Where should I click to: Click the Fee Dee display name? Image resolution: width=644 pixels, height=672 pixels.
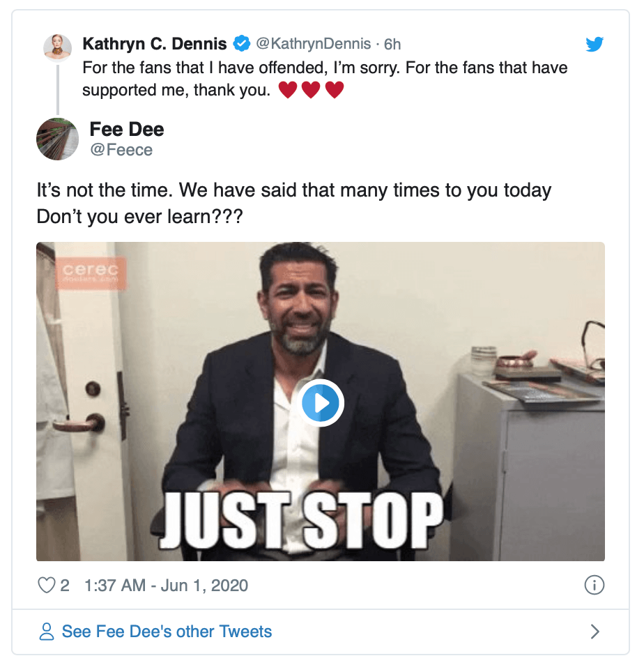pyautogui.click(x=127, y=129)
